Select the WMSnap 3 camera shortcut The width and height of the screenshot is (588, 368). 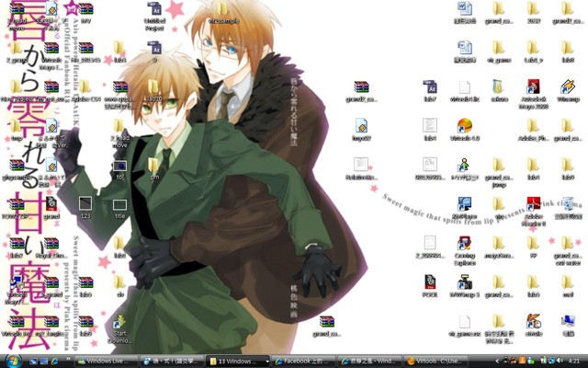tap(465, 286)
